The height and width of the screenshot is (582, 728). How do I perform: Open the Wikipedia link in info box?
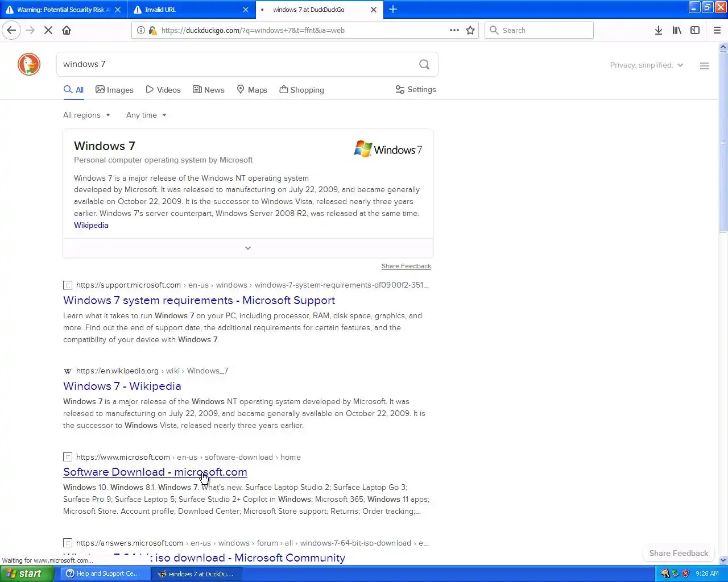tap(91, 225)
